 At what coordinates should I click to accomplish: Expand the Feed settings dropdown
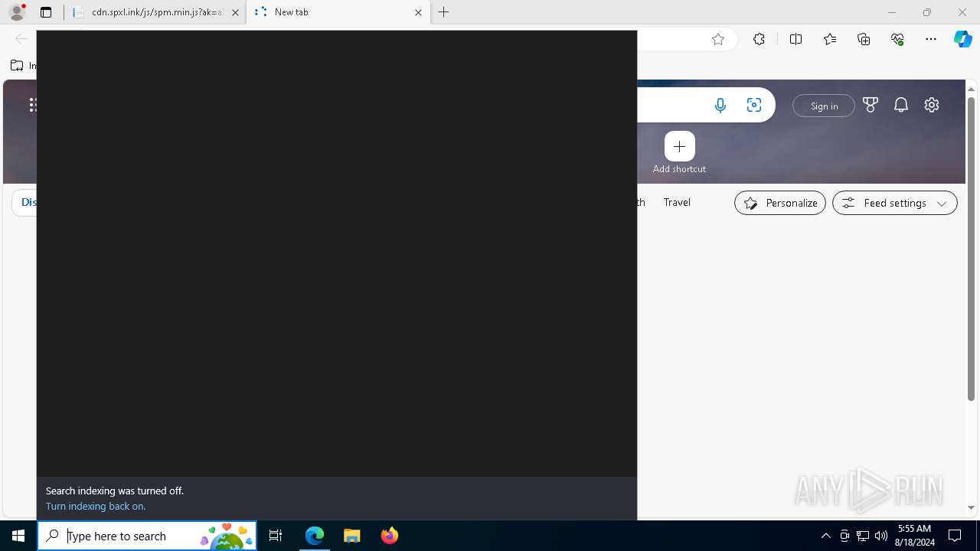(895, 203)
